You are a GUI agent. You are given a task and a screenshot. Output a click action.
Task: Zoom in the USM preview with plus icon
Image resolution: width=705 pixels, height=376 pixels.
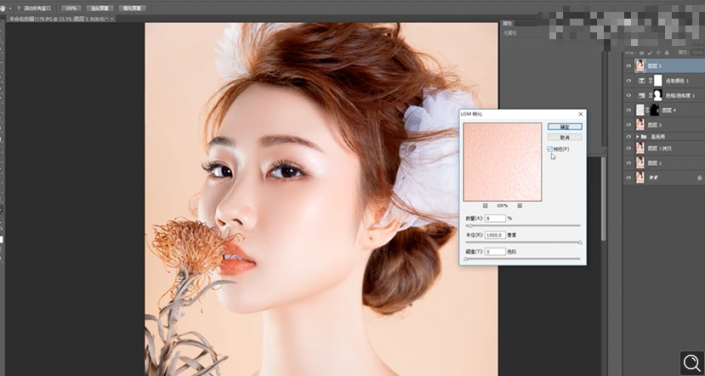point(519,206)
